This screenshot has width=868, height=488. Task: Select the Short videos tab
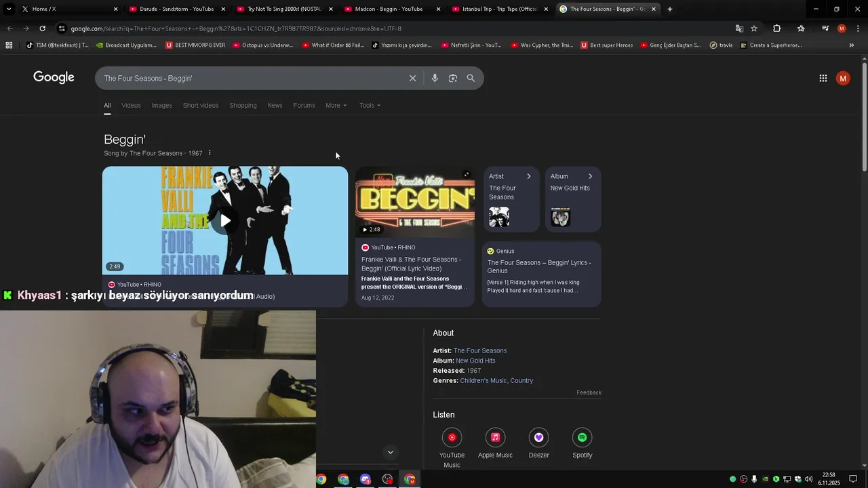(201, 105)
